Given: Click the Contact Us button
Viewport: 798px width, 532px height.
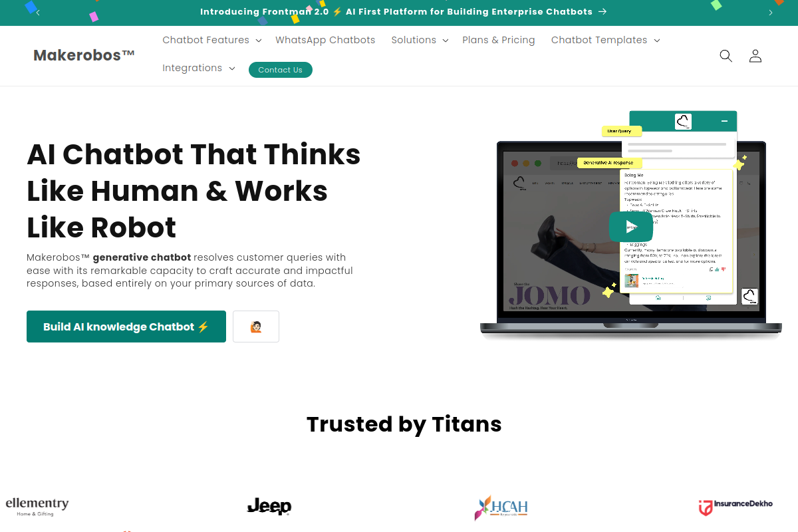Looking at the screenshot, I should (x=280, y=70).
